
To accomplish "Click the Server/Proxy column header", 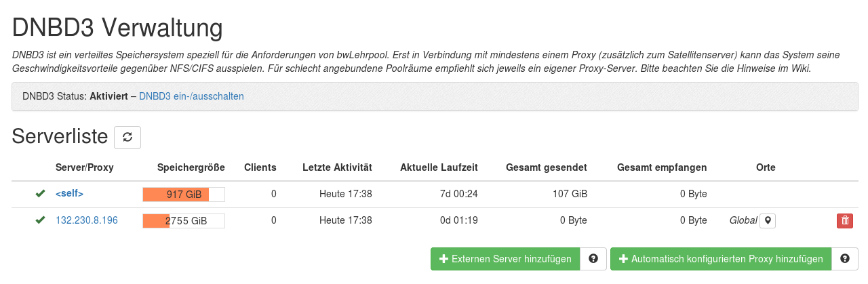I will coord(84,167).
